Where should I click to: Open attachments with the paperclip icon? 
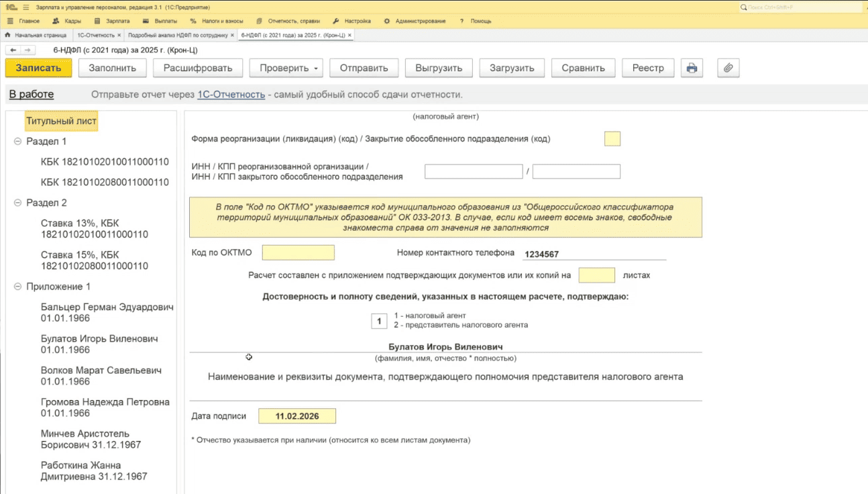coord(728,68)
